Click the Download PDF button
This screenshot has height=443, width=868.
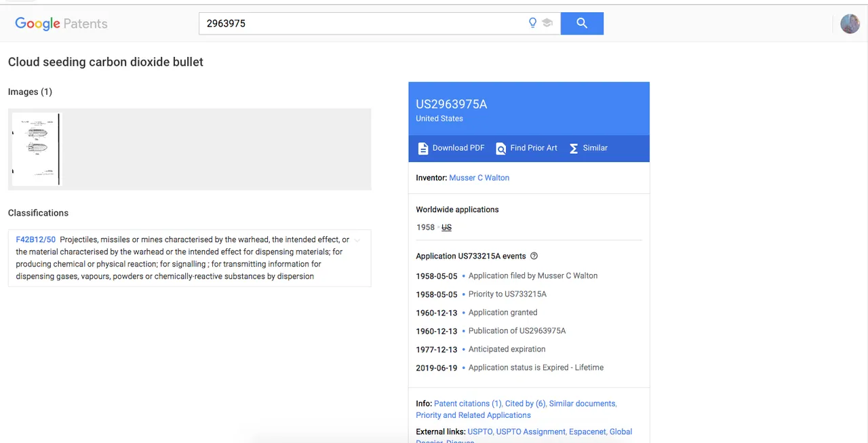click(x=451, y=148)
